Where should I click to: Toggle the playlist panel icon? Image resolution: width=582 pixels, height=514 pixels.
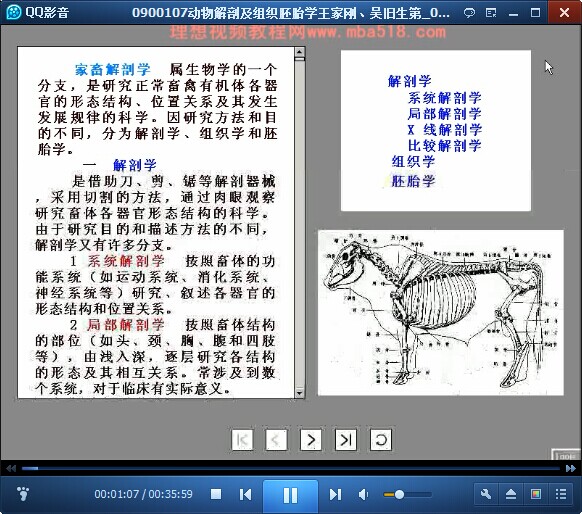tap(561, 494)
